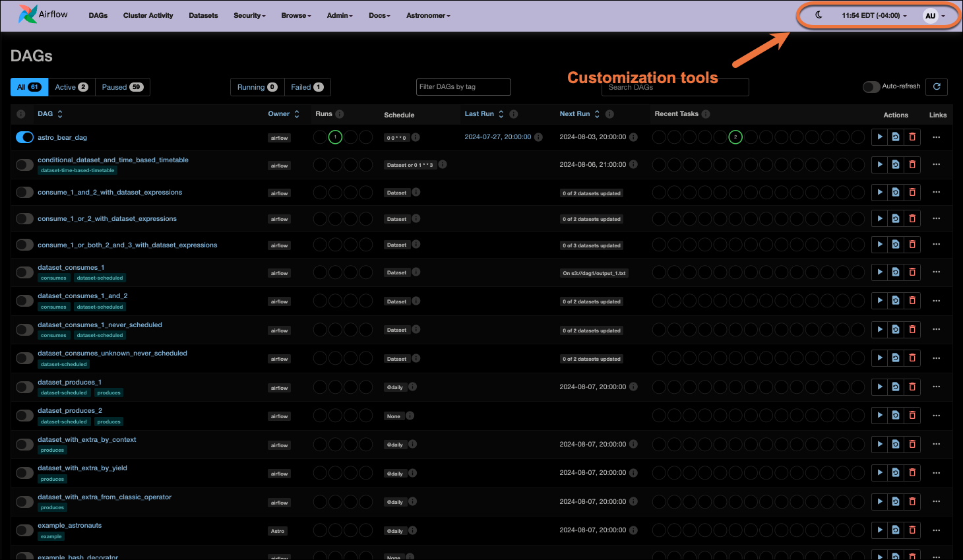Click the Last Run date for astro_bear_dag
The width and height of the screenshot is (963, 560).
click(x=498, y=137)
